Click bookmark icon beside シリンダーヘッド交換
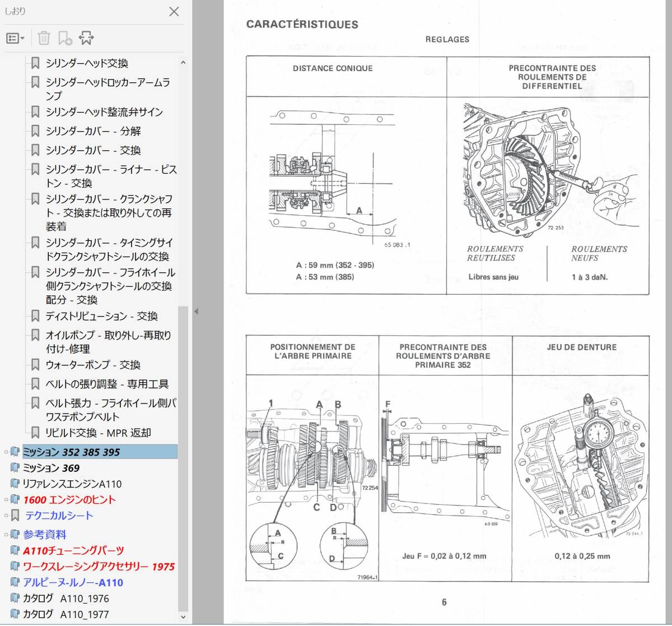This screenshot has height=626, width=672. tap(35, 63)
